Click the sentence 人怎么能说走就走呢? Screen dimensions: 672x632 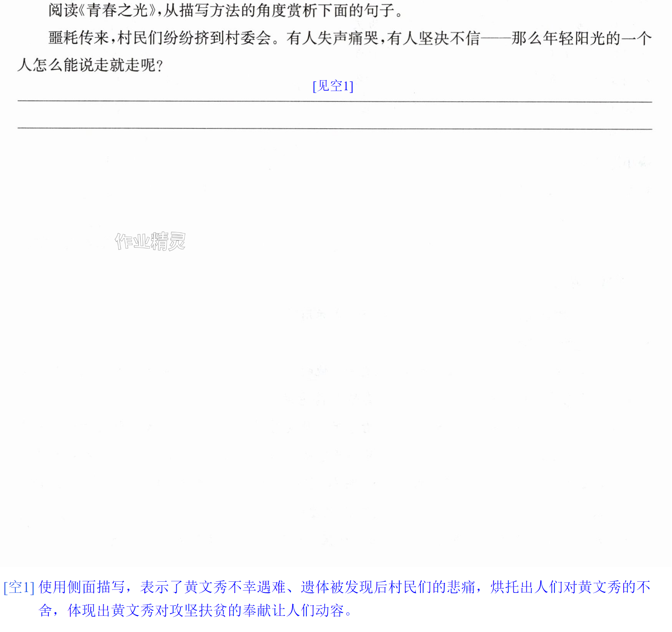point(91,65)
